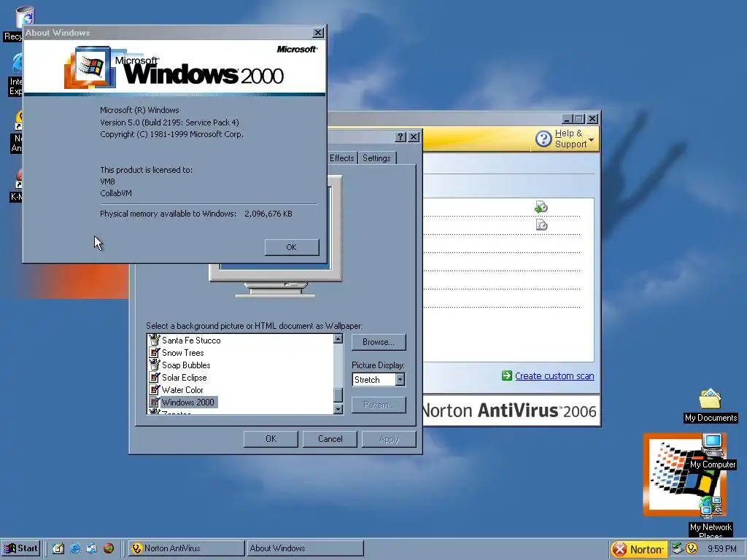The height and width of the screenshot is (560, 747).
Task: Open the Picture Display dropdown
Action: (x=379, y=379)
